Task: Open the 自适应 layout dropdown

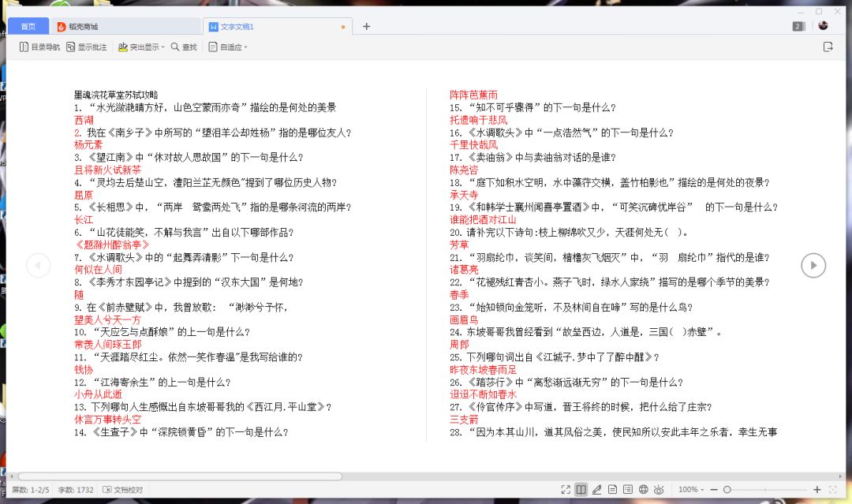Action: point(228,47)
